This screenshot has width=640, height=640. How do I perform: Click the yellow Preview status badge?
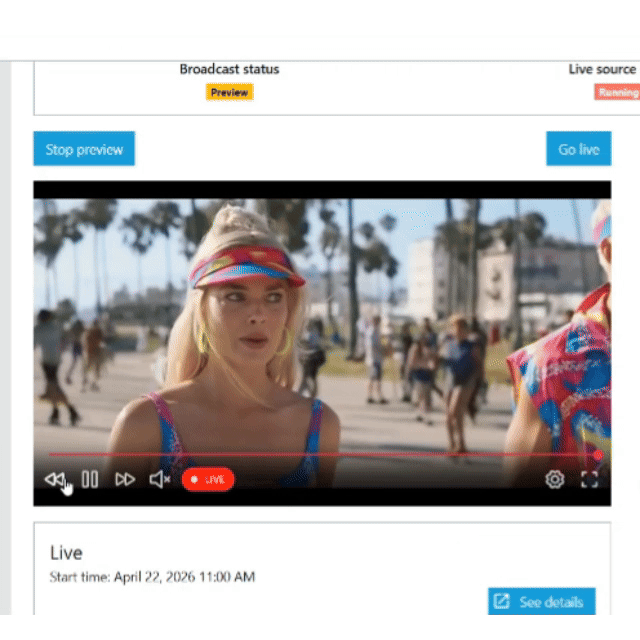coord(229,92)
